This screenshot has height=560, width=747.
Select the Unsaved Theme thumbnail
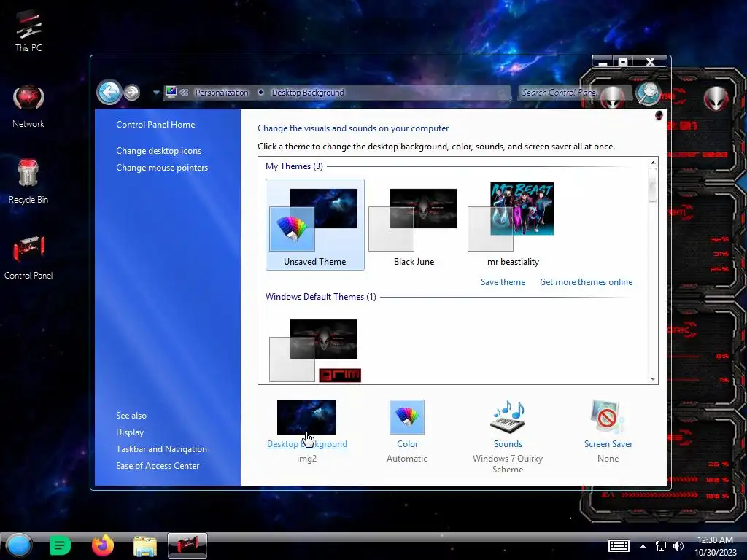click(x=315, y=225)
